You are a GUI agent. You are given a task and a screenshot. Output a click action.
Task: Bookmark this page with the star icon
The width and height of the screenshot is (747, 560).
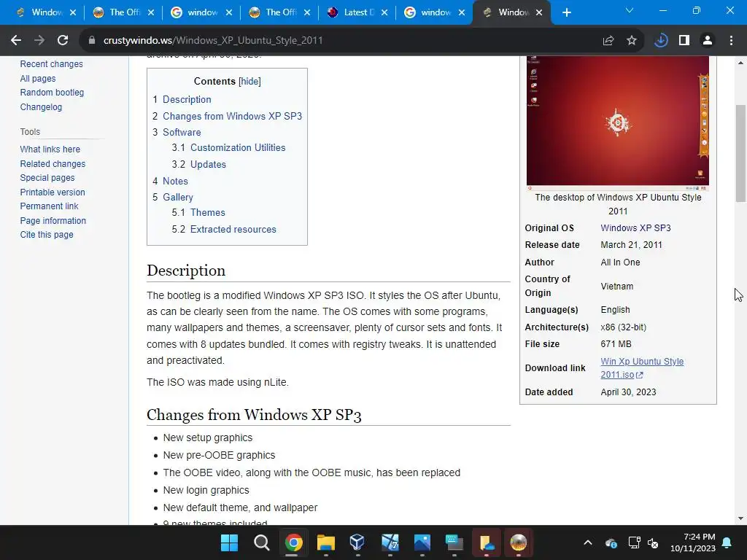tap(632, 41)
